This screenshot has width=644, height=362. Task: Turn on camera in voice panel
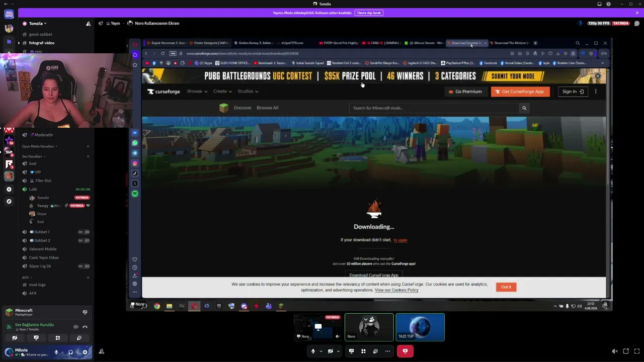click(15, 338)
